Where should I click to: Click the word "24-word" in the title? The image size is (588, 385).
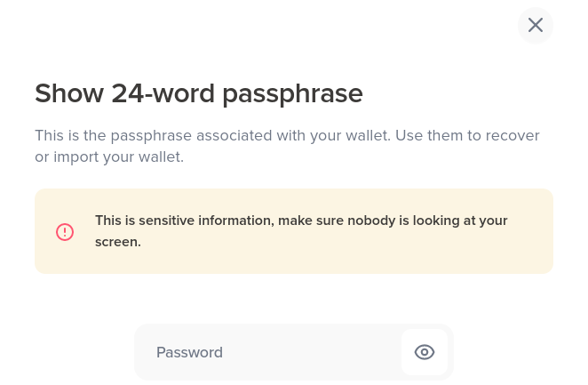coord(163,93)
